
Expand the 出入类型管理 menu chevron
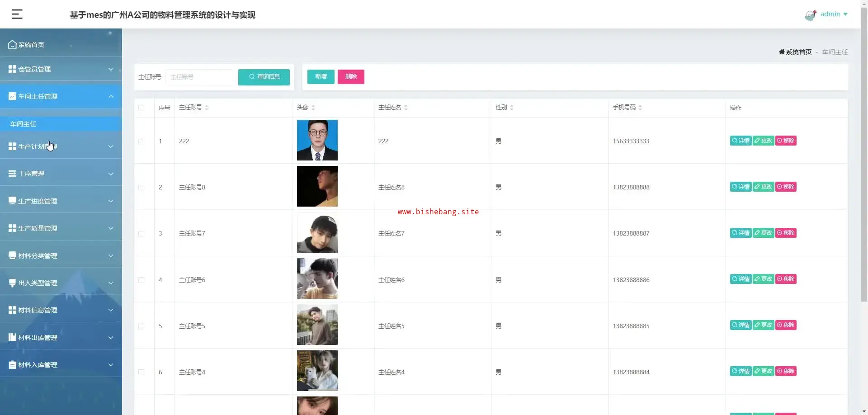click(111, 283)
